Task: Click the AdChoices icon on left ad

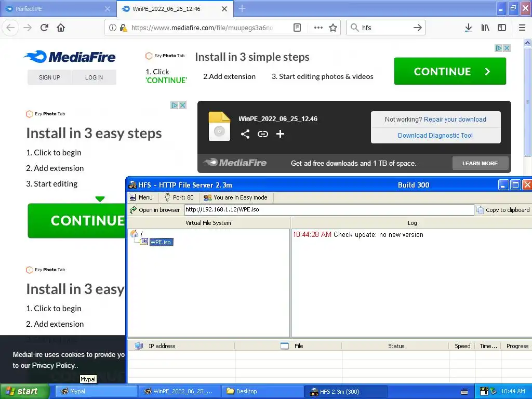Action: [x=175, y=105]
